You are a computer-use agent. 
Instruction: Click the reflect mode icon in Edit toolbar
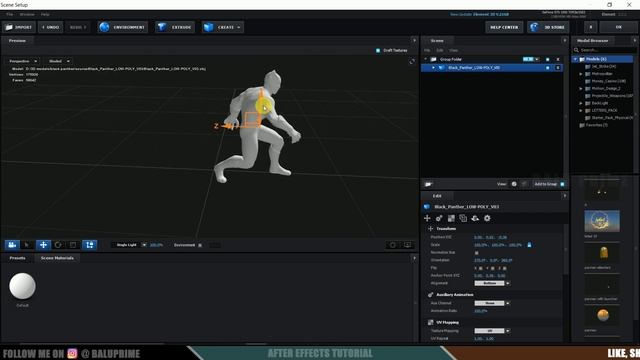[475, 218]
